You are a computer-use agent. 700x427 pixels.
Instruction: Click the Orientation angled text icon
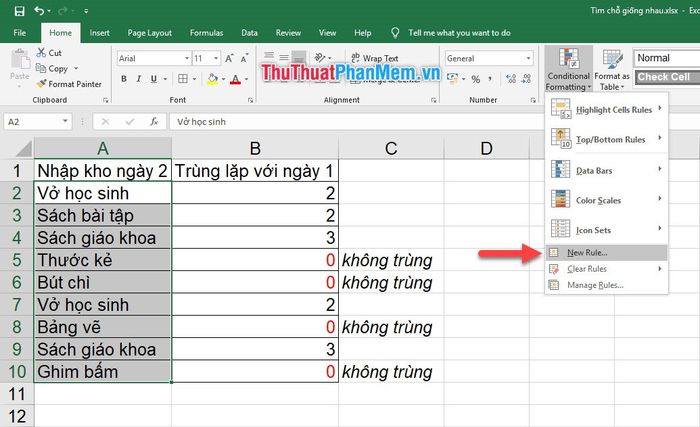click(320, 57)
